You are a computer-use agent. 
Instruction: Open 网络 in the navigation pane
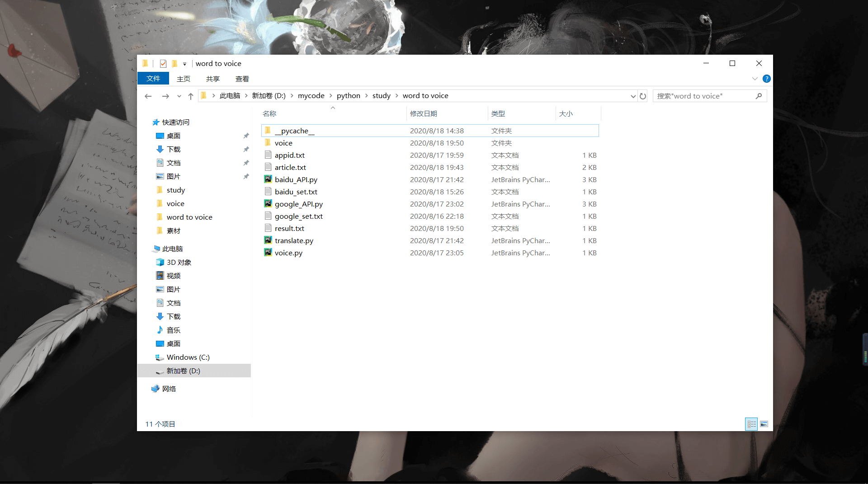click(169, 389)
